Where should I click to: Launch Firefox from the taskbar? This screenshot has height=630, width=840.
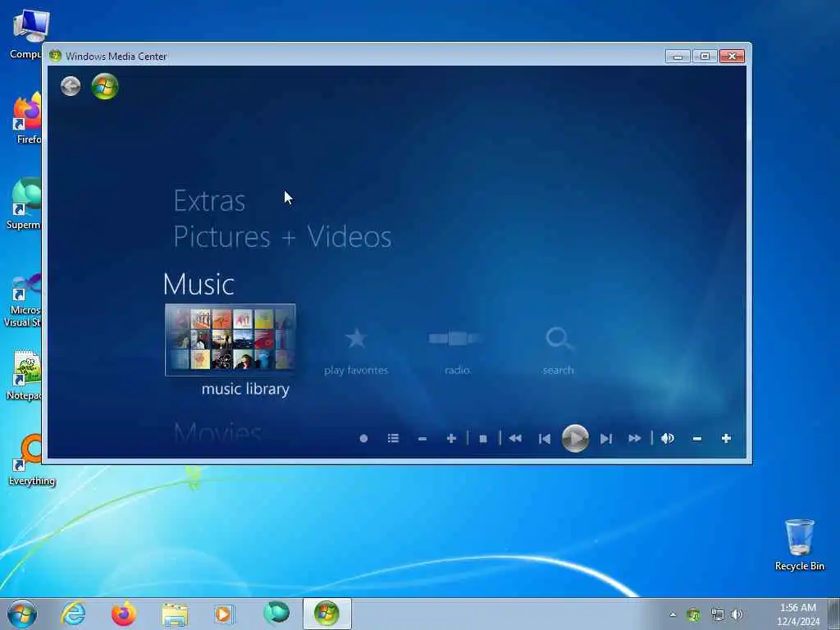124,614
